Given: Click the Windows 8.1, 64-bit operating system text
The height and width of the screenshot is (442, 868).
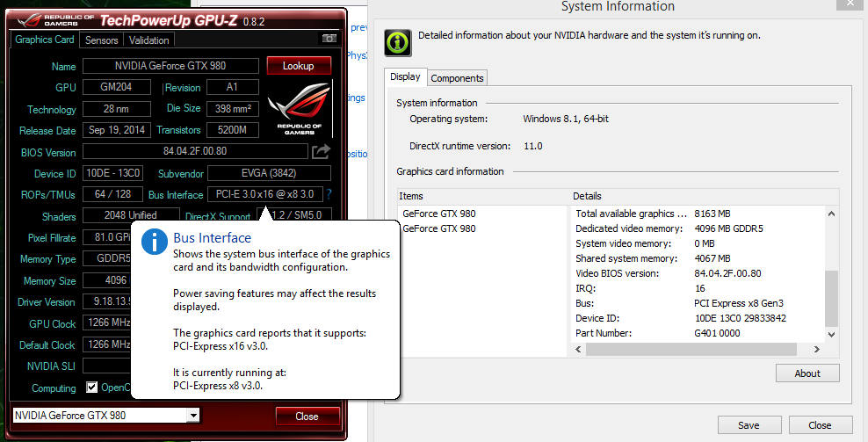Looking at the screenshot, I should 566,119.
